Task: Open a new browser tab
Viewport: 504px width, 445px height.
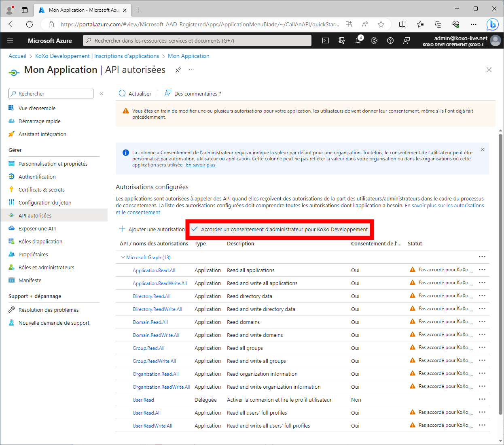Action: tap(138, 10)
